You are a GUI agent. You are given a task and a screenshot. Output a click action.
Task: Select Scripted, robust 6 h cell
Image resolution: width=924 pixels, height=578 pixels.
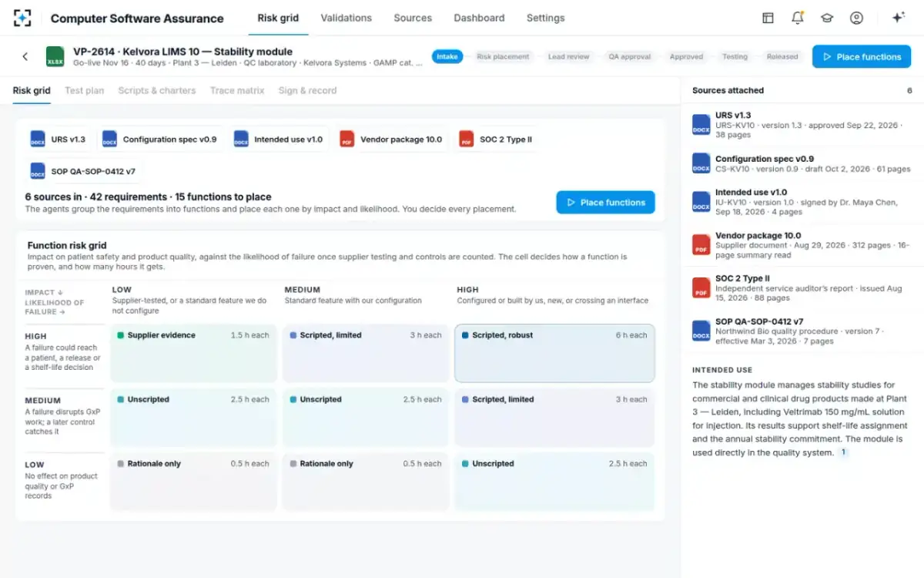point(554,353)
